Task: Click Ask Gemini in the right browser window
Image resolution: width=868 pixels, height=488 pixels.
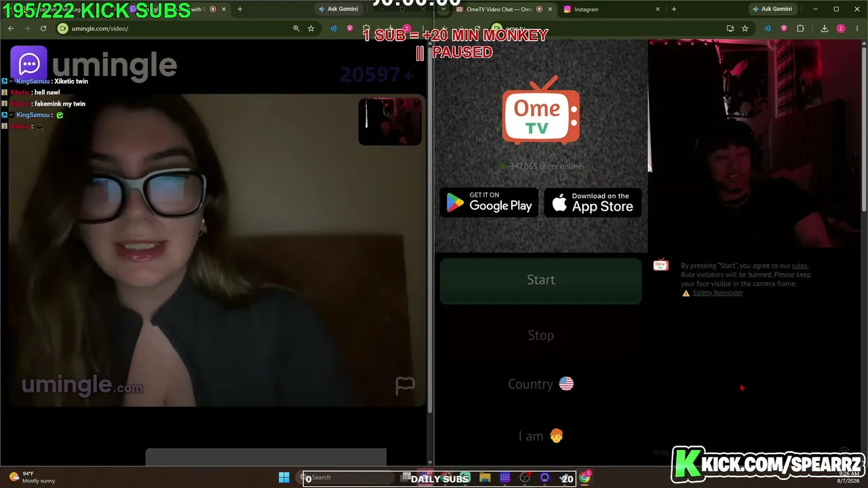Action: pyautogui.click(x=772, y=9)
